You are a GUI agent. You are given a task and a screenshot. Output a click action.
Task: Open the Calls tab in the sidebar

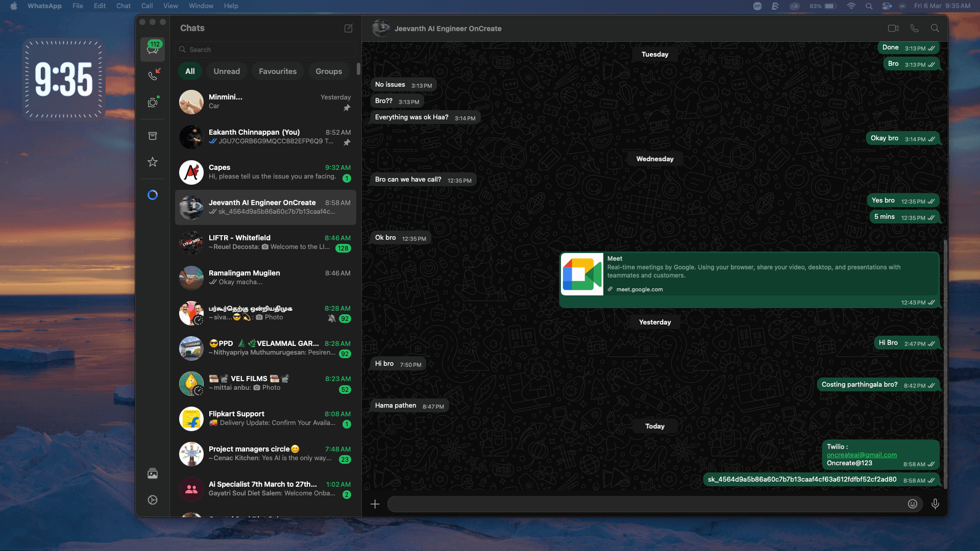coord(153,75)
